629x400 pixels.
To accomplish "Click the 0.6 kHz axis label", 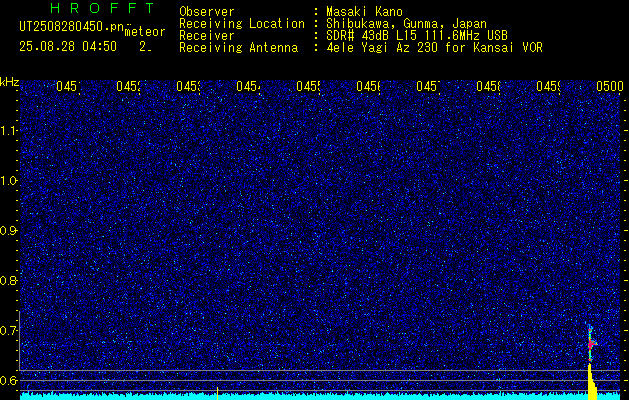I will (x=9, y=380).
